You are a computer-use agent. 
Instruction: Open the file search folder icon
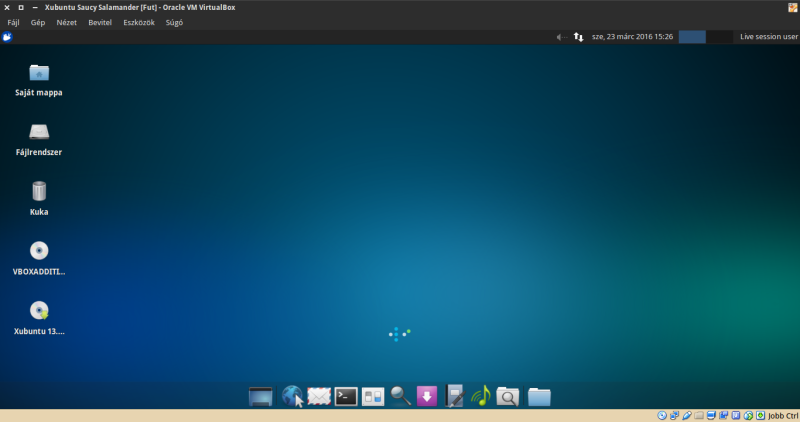pos(508,396)
